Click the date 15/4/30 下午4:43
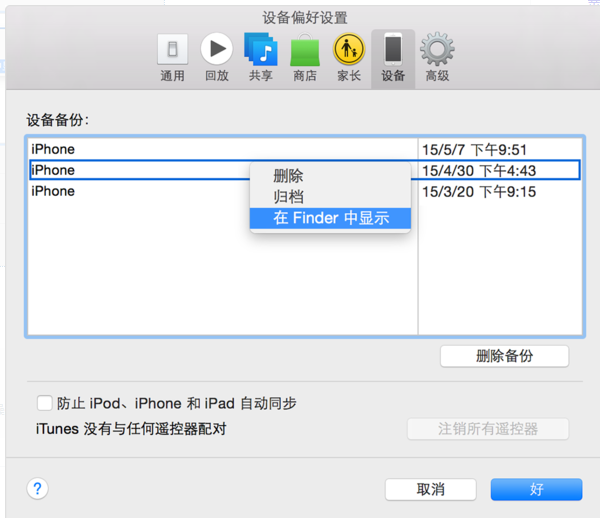The height and width of the screenshot is (518, 600). point(479,171)
